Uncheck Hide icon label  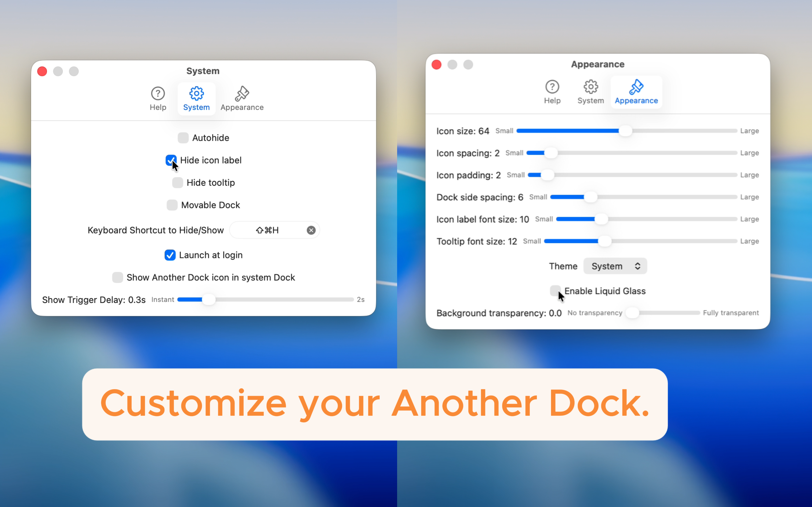171,160
